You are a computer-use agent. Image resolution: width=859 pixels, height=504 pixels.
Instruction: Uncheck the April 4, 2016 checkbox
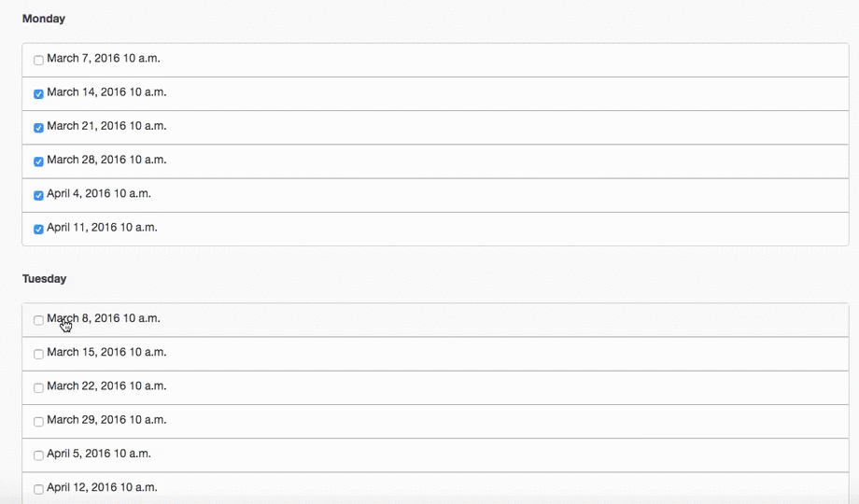[x=38, y=195]
